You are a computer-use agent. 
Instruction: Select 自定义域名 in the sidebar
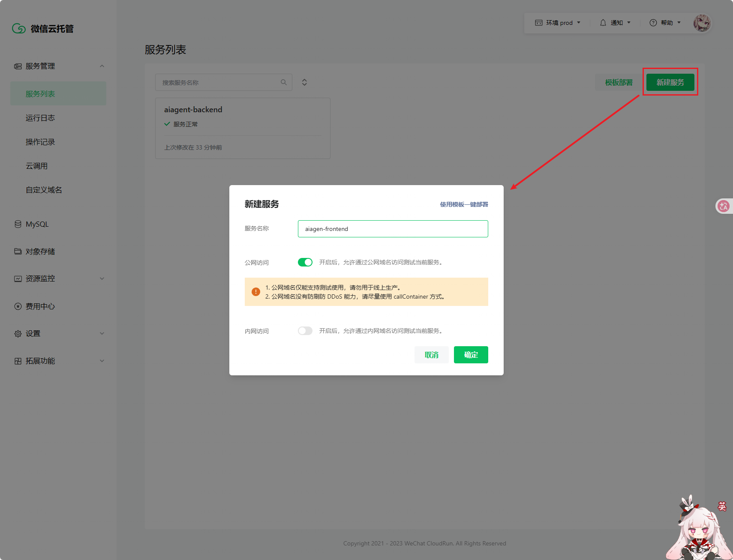tap(44, 190)
